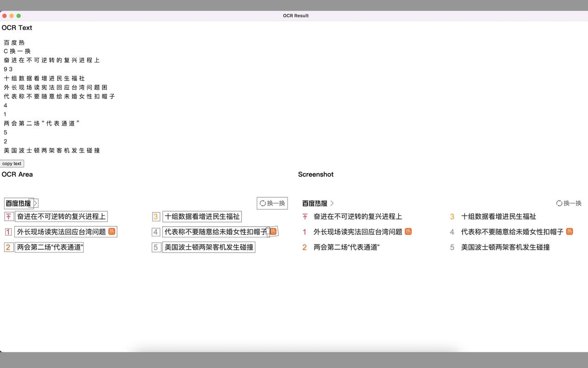Image resolution: width=588 pixels, height=368 pixels.
Task: Click the orange rank 2 number indicator
Action: tap(8, 247)
